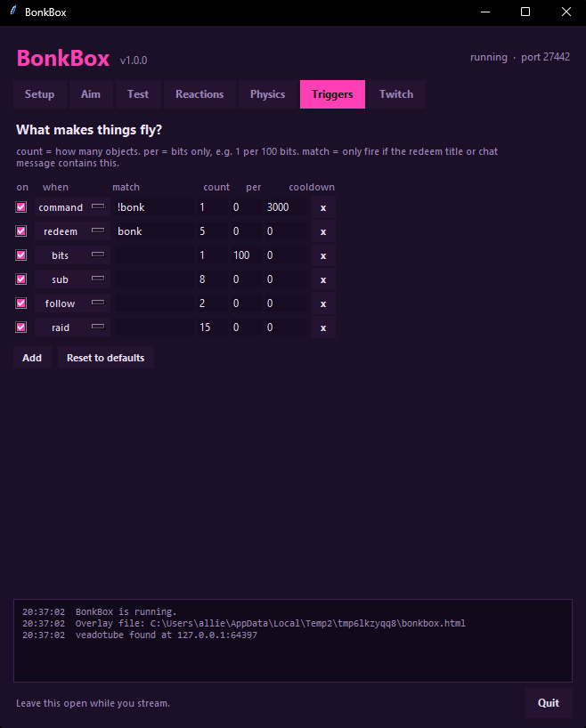The height and width of the screenshot is (728, 586).
Task: Switch to the Setup tab
Action: [x=39, y=94]
